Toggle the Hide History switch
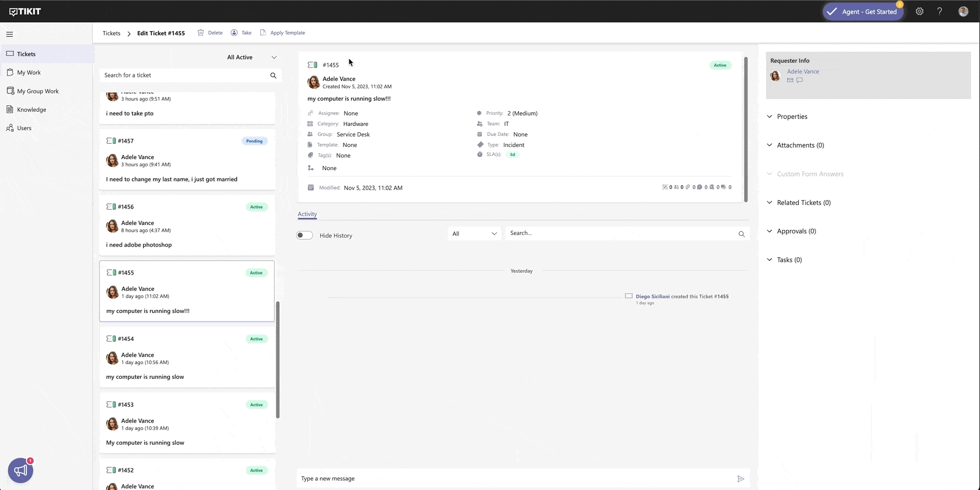 [305, 236]
